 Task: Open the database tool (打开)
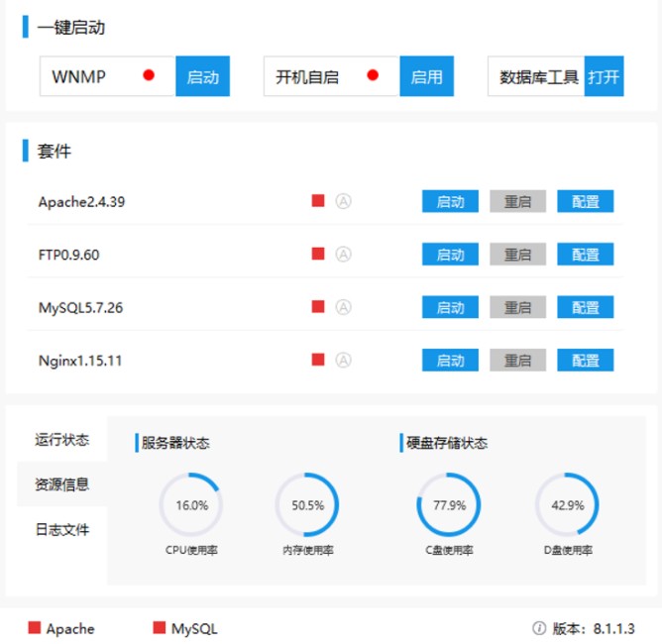pyautogui.click(x=604, y=76)
